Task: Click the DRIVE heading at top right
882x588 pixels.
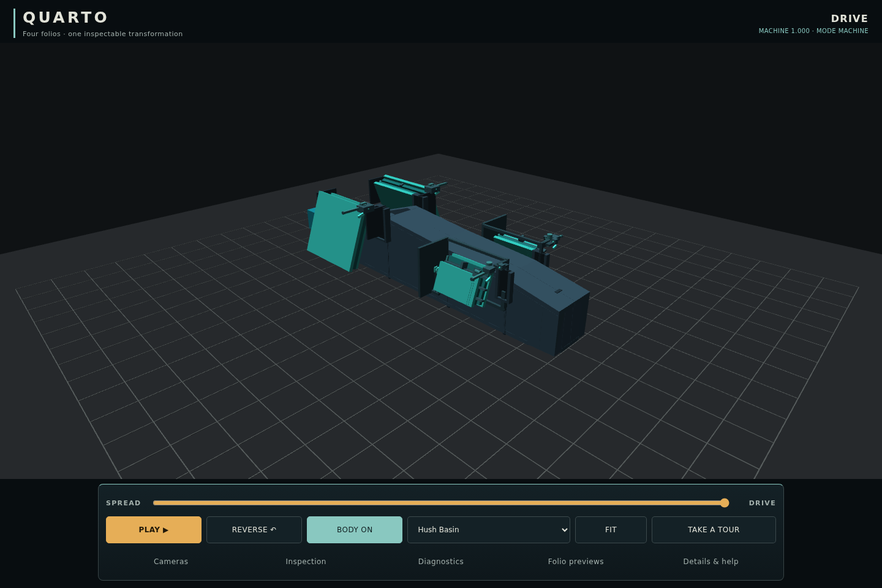Action: 850,18
